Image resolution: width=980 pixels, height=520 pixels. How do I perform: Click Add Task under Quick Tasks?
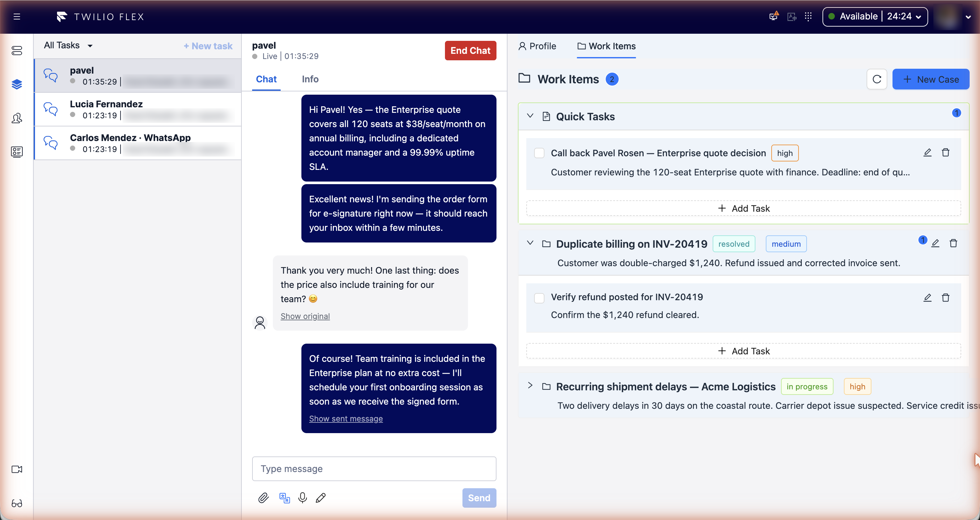[x=743, y=208]
